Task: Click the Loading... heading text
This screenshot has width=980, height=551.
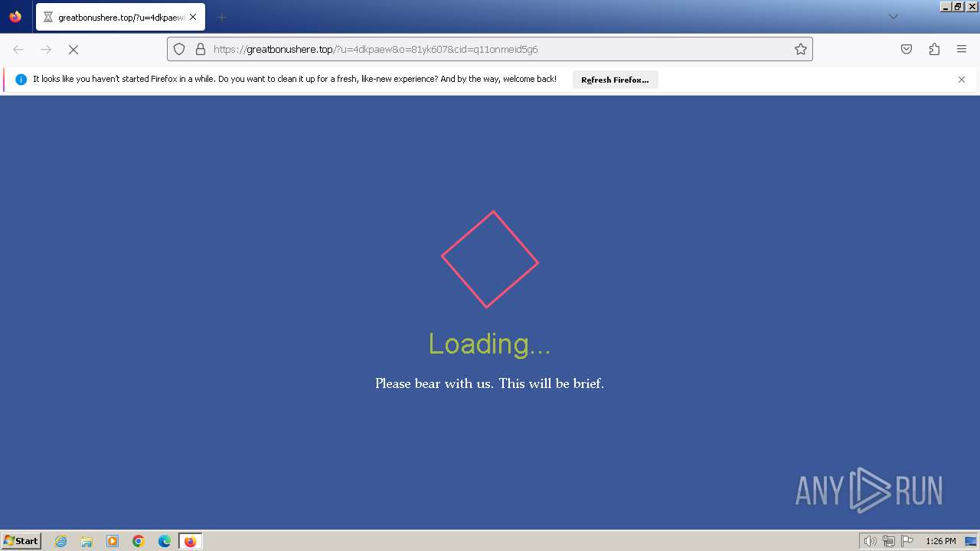Action: tap(489, 344)
